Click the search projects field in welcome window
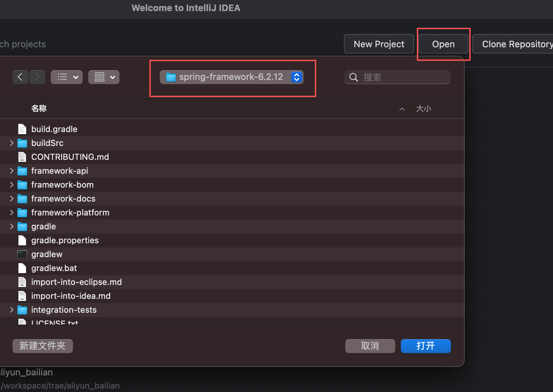This screenshot has height=392, width=553. pos(23,44)
